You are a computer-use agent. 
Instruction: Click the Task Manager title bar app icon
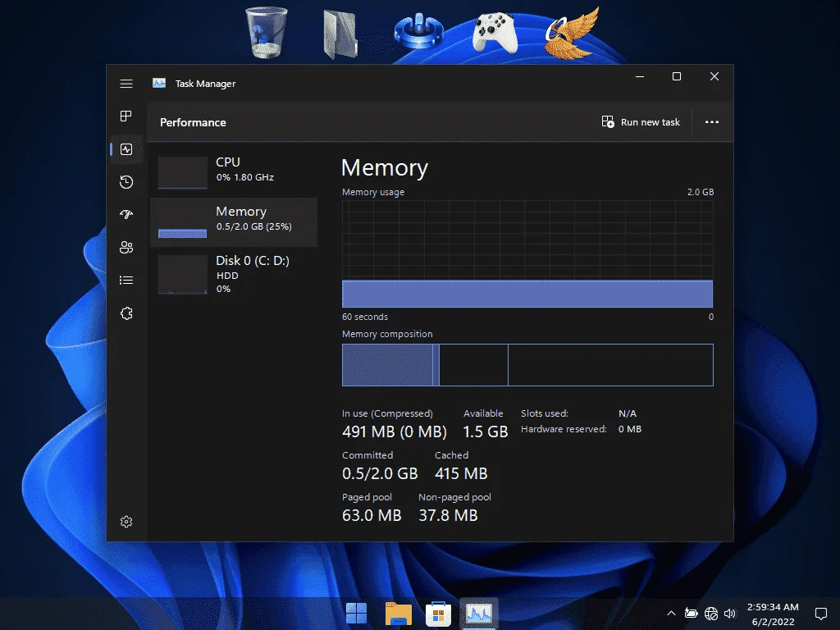point(159,83)
